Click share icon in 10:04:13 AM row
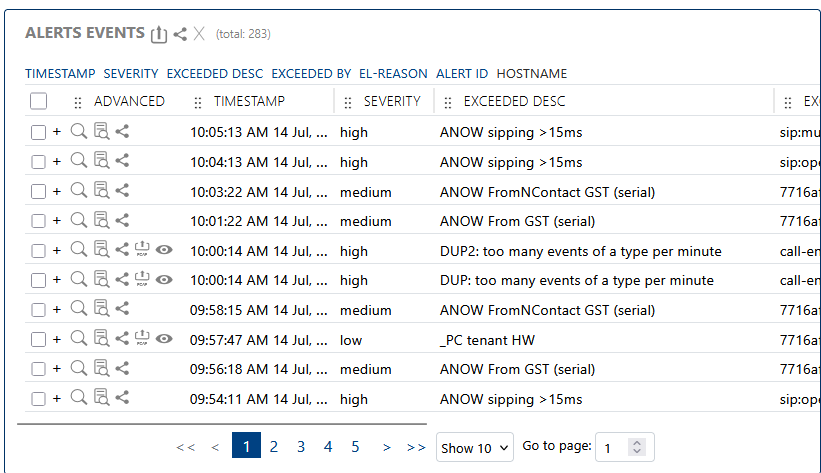821x473 pixels. coord(122,161)
